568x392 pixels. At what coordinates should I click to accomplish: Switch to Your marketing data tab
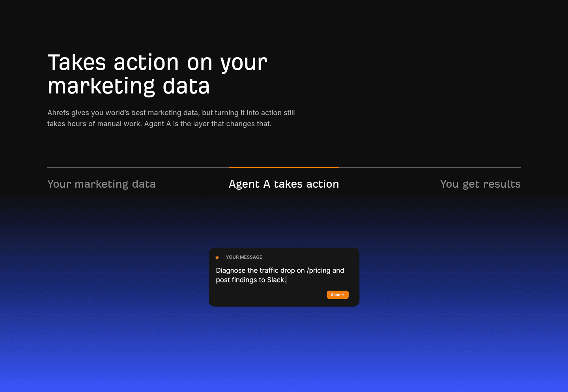(101, 184)
